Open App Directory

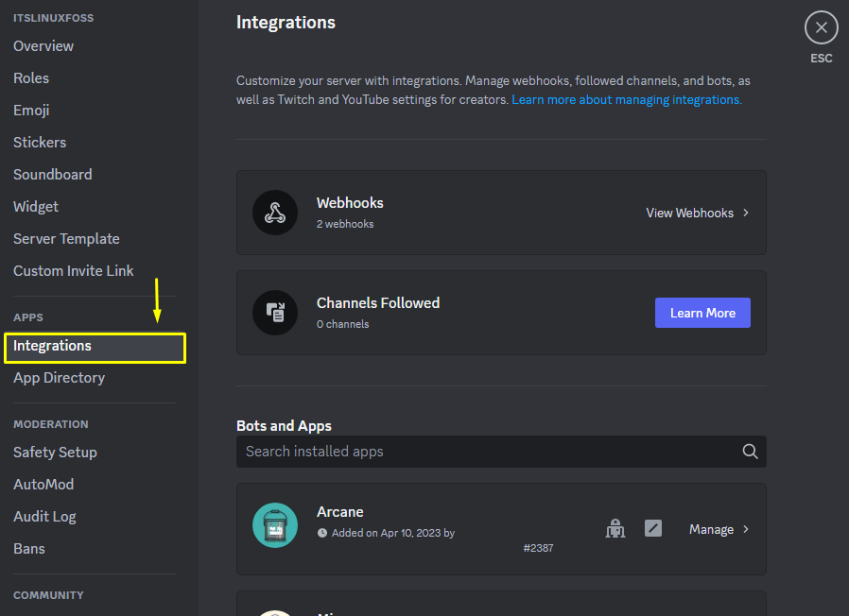click(x=59, y=378)
